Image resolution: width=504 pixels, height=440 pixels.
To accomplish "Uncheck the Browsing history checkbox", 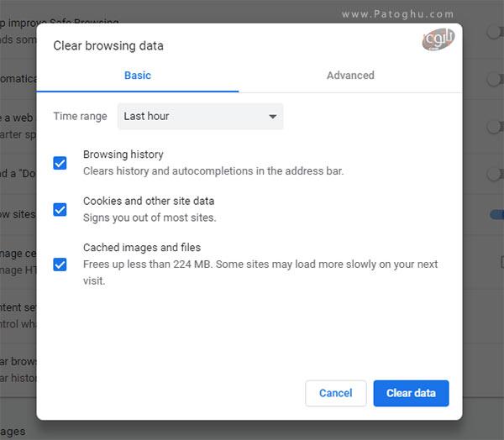I will pos(60,163).
